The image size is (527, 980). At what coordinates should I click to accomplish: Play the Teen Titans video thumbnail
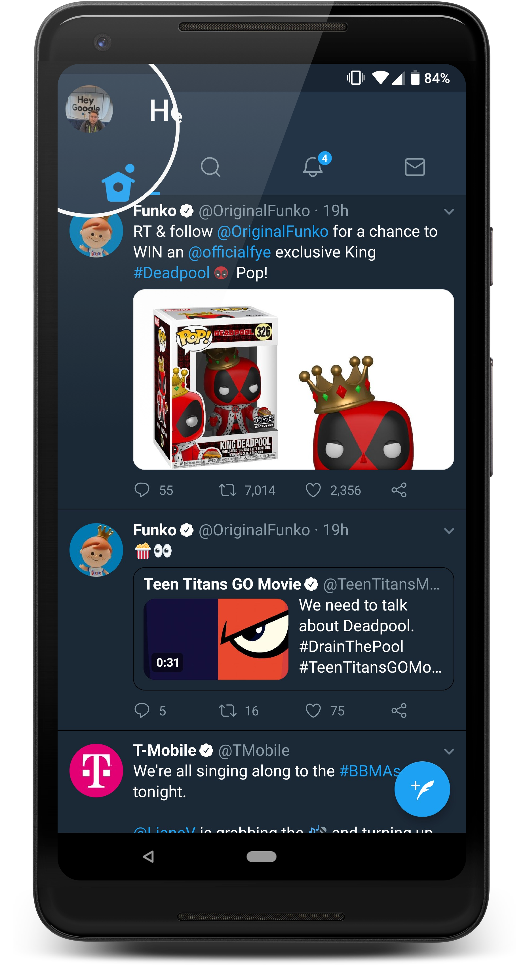pos(216,639)
